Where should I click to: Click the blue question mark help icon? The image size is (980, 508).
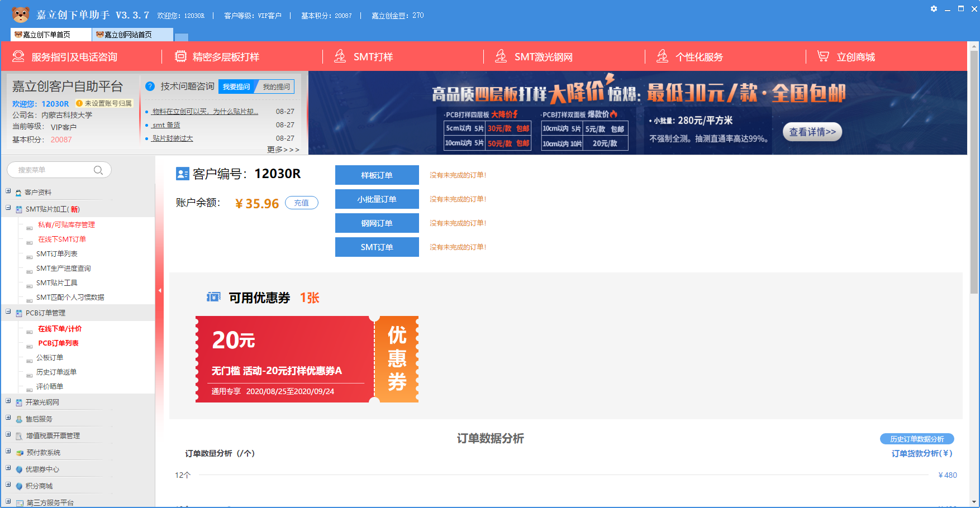point(150,87)
